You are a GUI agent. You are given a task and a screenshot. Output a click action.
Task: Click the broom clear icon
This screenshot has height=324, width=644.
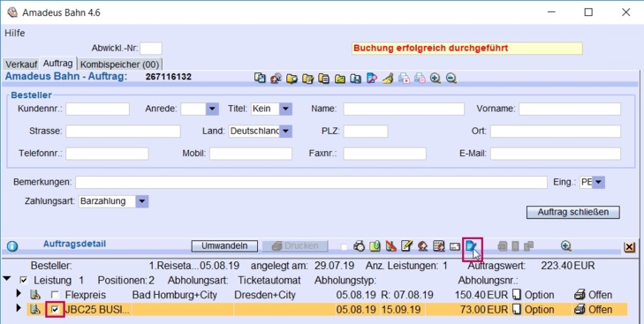[388, 78]
